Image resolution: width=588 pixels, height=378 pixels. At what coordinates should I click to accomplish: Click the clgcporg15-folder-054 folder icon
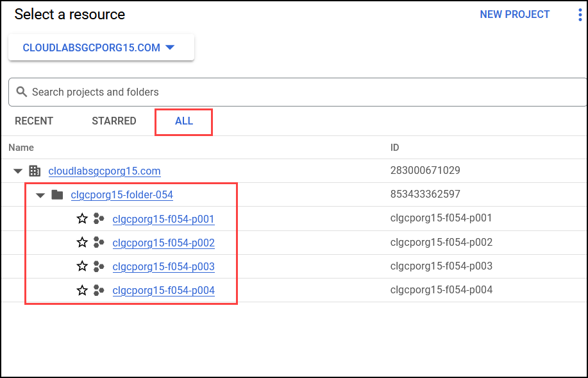pyautogui.click(x=57, y=194)
